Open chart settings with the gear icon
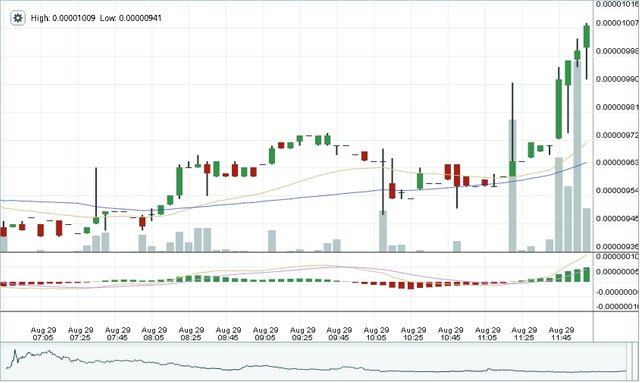The image size is (640, 383). pos(18,18)
